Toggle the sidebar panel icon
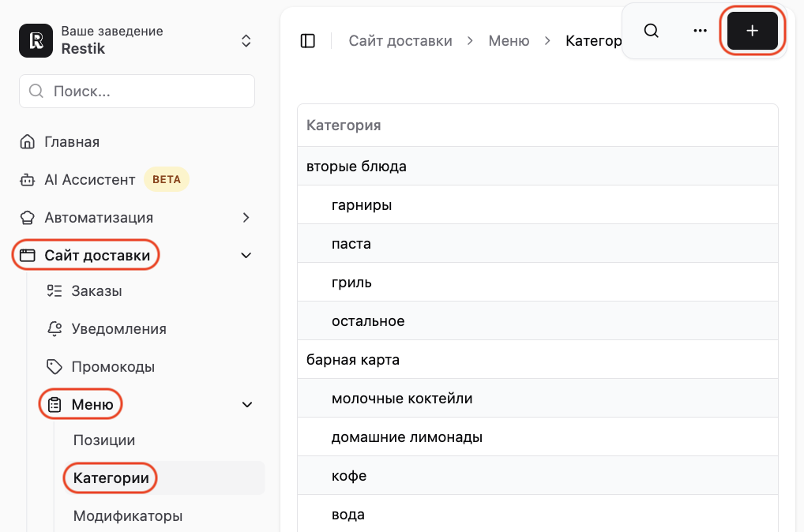The height and width of the screenshot is (532, 804). click(308, 40)
